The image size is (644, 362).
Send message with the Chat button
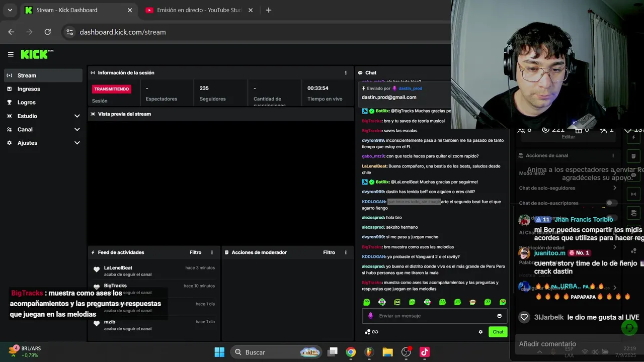[x=498, y=332]
